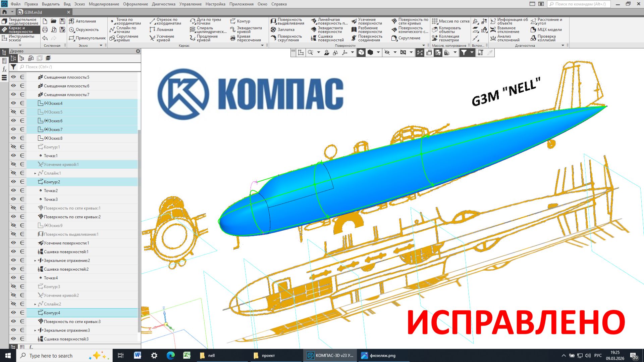Expand Зеркальное отражение:3 node
This screenshot has width=644, height=362.
click(35, 330)
